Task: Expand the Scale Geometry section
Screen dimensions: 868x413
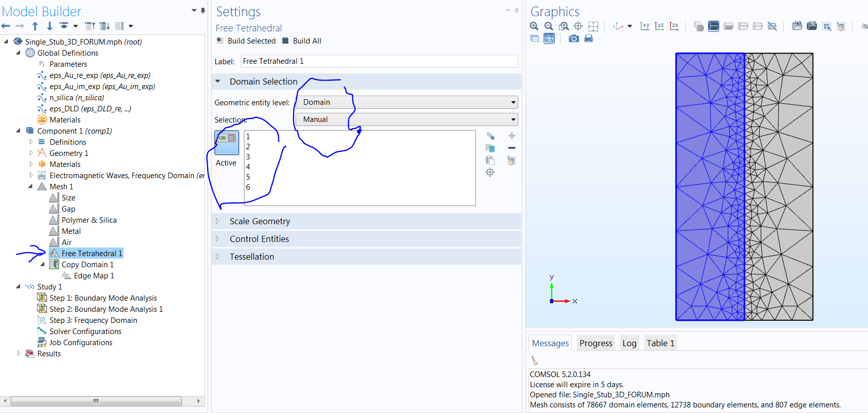Action: pyautogui.click(x=260, y=221)
